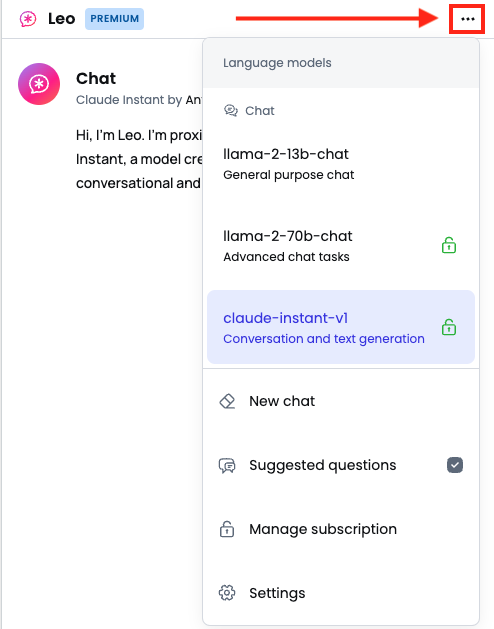The width and height of the screenshot is (494, 629).
Task: Click the pink Chat avatar icon
Action: coord(39,84)
